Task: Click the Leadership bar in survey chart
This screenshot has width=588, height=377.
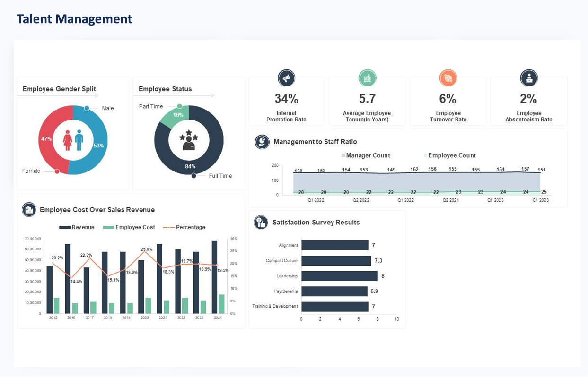Action: tap(339, 276)
